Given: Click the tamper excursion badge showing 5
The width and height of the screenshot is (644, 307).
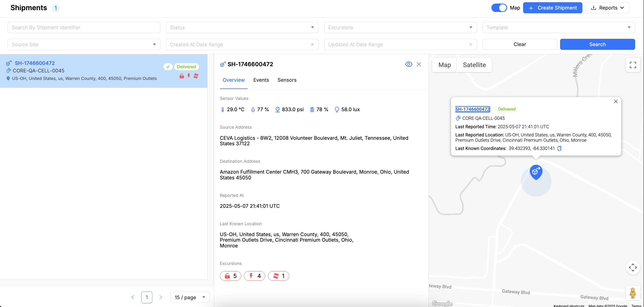Looking at the screenshot, I should (230, 276).
